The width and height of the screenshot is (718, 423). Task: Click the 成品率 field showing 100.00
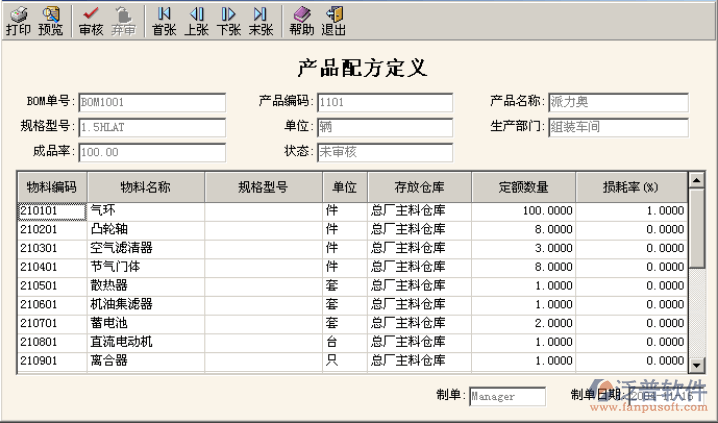pyautogui.click(x=151, y=152)
